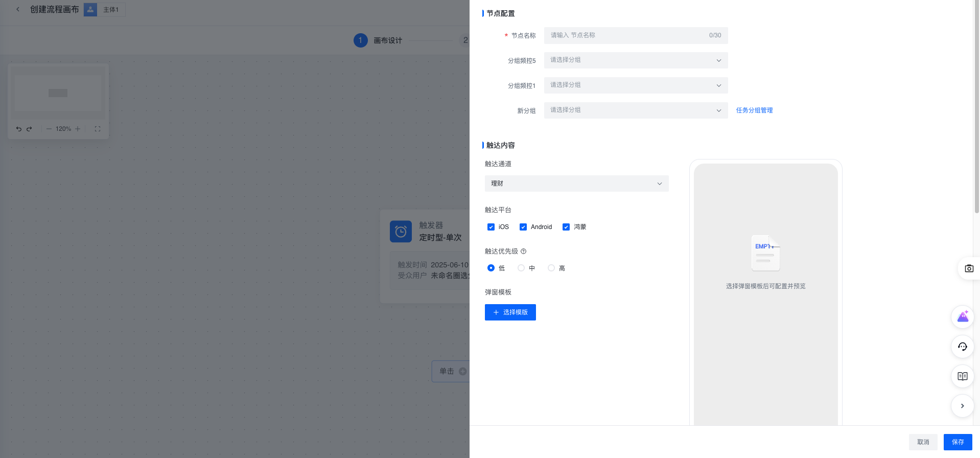Click the 创建流程画布 page title

tap(54, 9)
